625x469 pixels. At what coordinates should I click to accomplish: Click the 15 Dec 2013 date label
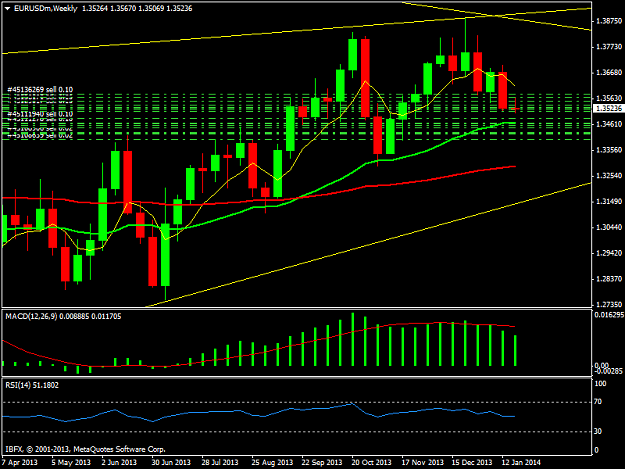(x=472, y=462)
